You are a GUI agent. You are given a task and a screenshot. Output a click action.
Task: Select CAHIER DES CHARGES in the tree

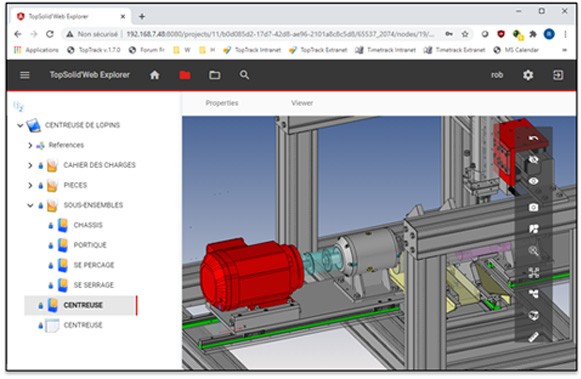point(99,165)
